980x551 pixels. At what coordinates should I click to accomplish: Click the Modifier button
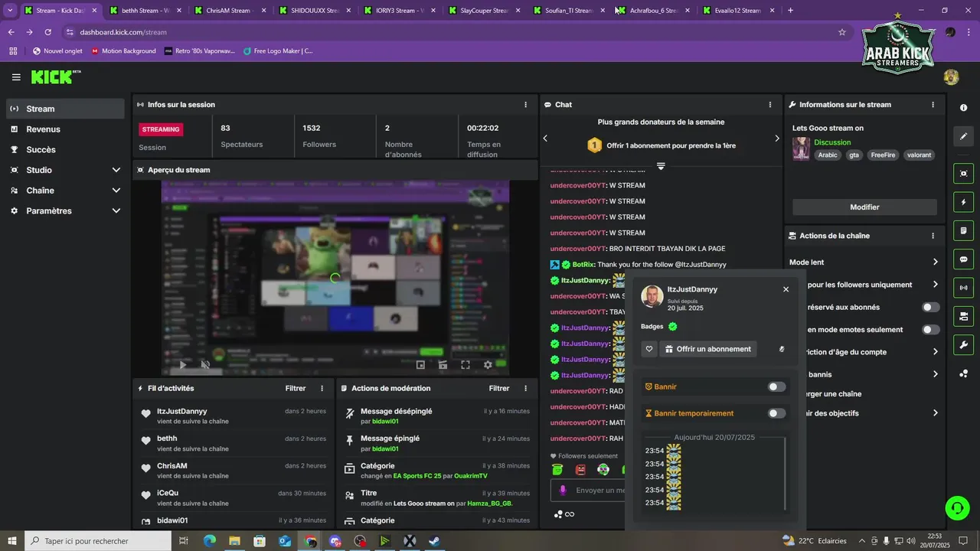pyautogui.click(x=864, y=207)
